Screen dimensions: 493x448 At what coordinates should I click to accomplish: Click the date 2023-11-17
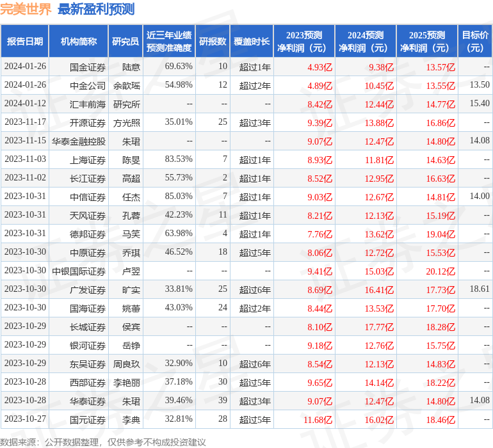[x=25, y=122]
